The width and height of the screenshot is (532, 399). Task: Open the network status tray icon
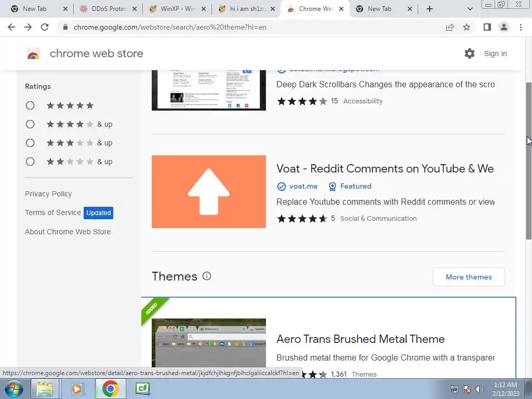454,389
